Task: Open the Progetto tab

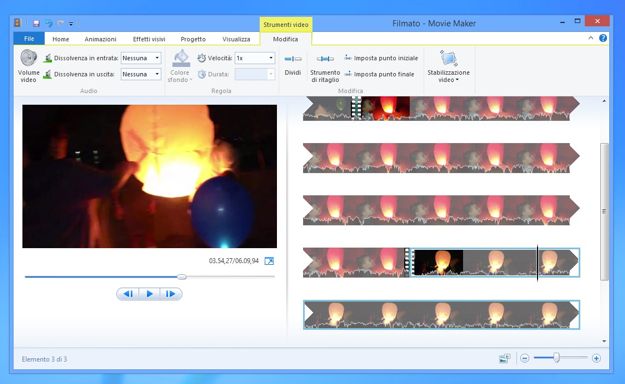Action: (x=193, y=39)
